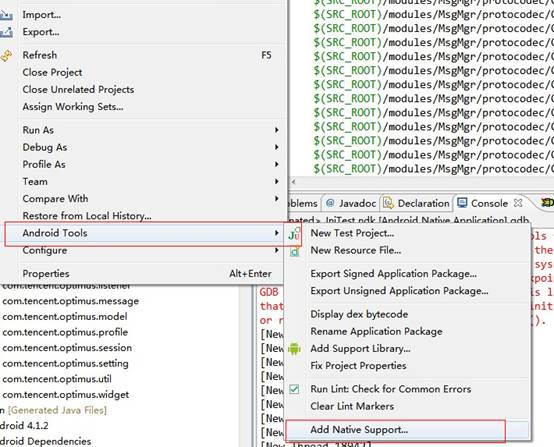The width and height of the screenshot is (554, 447).
Task: Expand the Compare With submenu arrow
Action: pos(277,199)
